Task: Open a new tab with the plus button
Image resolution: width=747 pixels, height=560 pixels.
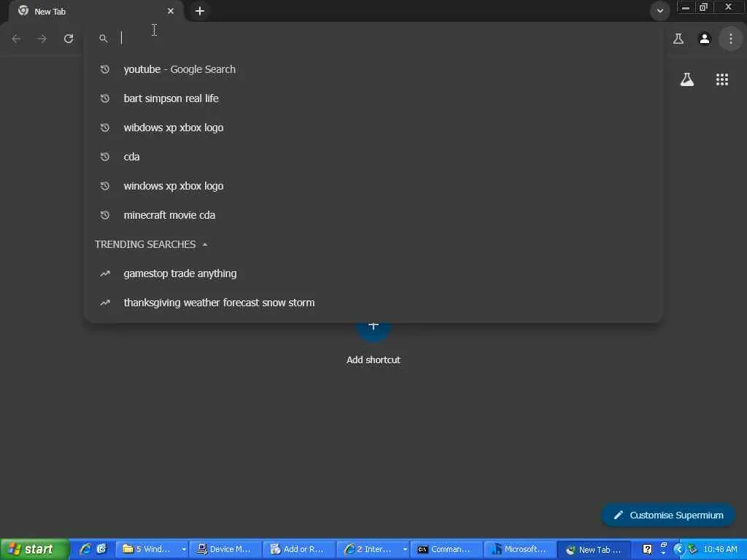Action: tap(200, 11)
